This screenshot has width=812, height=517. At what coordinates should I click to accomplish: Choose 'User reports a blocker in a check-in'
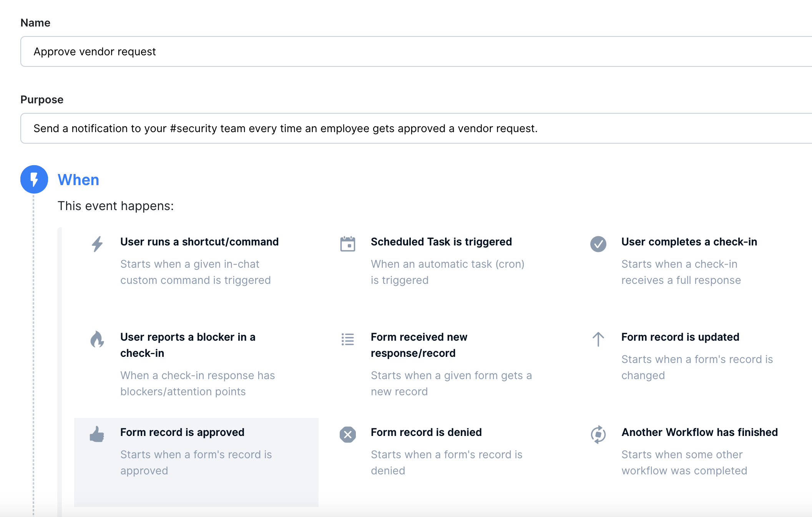[x=188, y=345]
